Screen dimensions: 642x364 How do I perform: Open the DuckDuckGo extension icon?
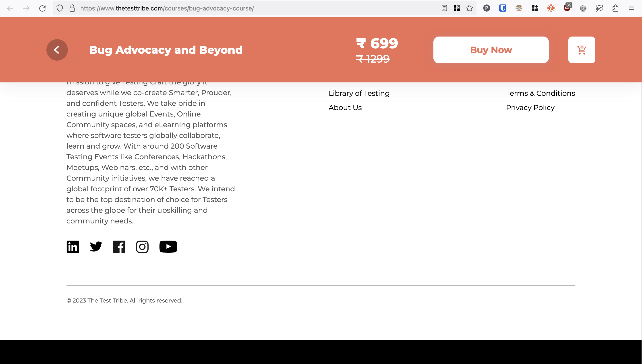[551, 8]
